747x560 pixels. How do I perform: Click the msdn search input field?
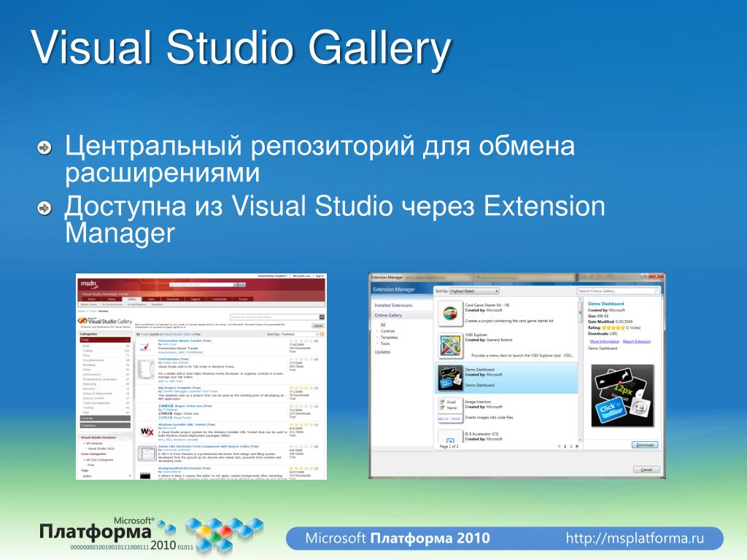pos(202,284)
